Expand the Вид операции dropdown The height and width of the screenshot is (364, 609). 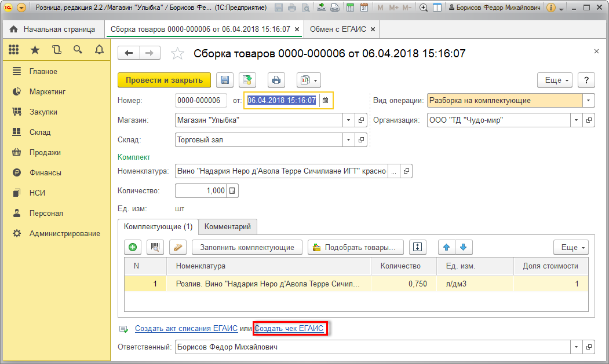coord(588,101)
